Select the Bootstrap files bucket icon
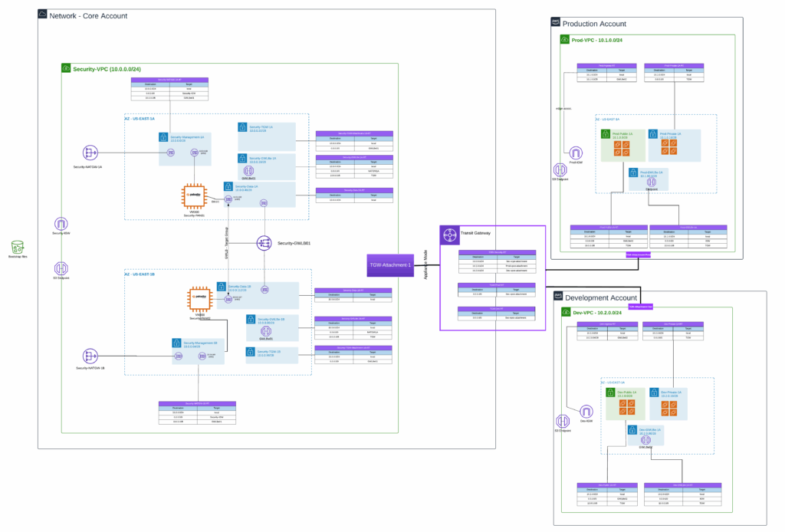Image resolution: width=785 pixels, height=532 pixels. click(x=17, y=247)
